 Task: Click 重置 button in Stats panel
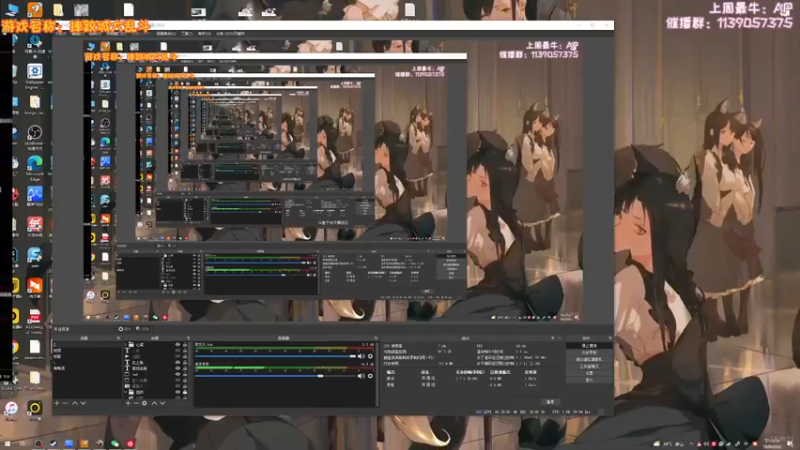(x=550, y=402)
